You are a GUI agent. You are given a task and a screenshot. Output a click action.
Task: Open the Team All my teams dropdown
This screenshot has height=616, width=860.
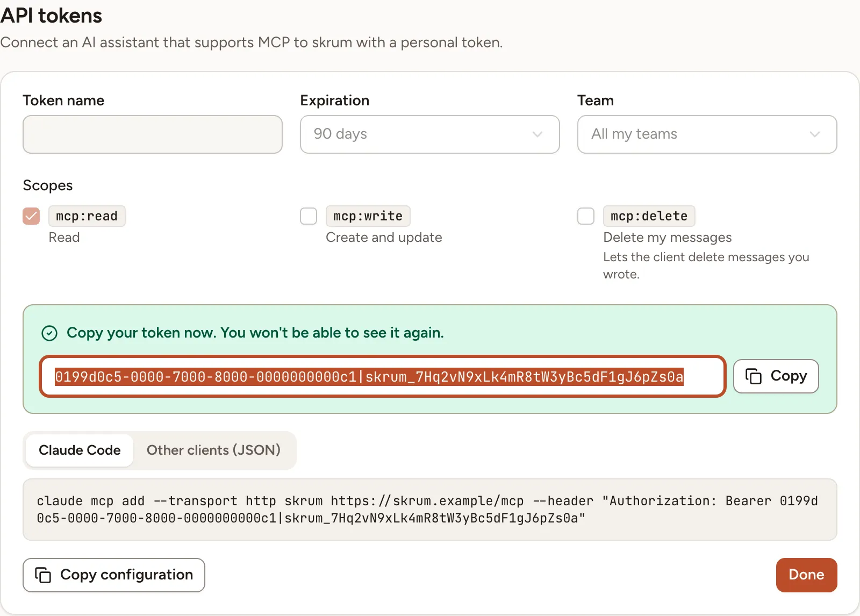pos(707,134)
